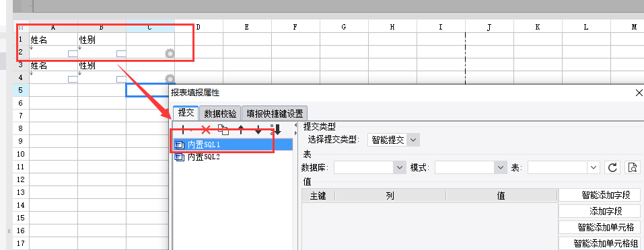Select cell B4 with the widget
The width and height of the screenshot is (644, 250).
pos(102,77)
